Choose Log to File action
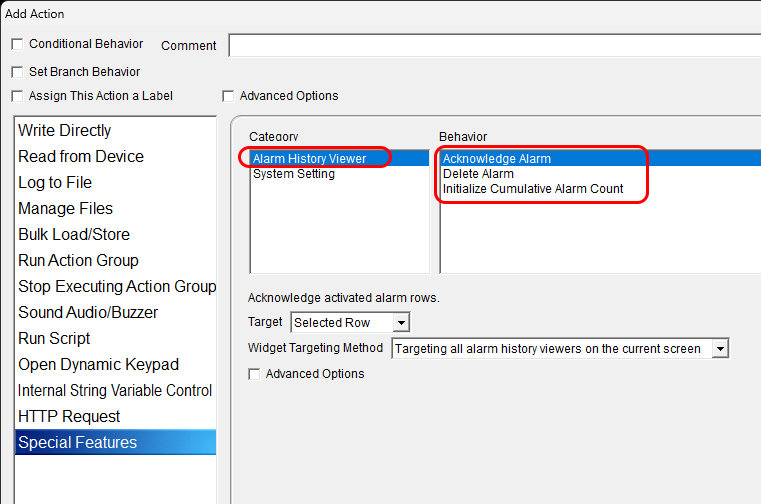The height and width of the screenshot is (504, 761). [55, 183]
